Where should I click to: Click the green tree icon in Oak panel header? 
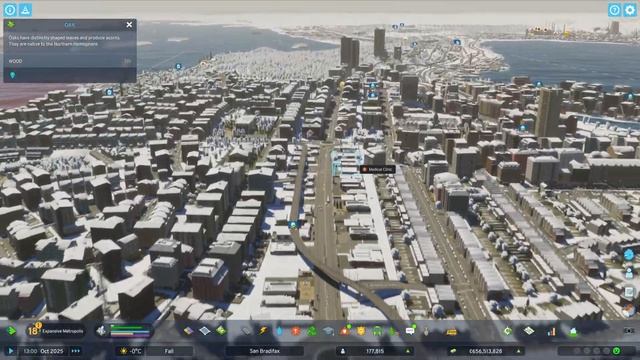[11, 25]
